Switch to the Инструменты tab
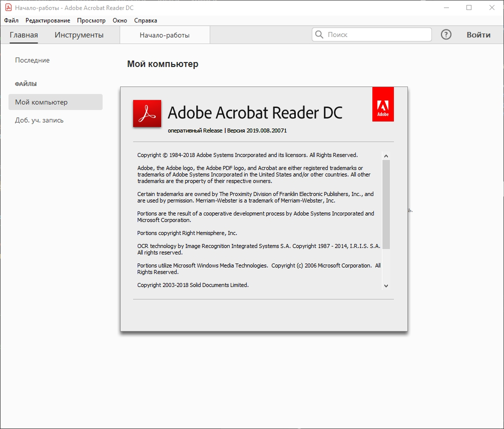This screenshot has height=429, width=504. [x=79, y=34]
